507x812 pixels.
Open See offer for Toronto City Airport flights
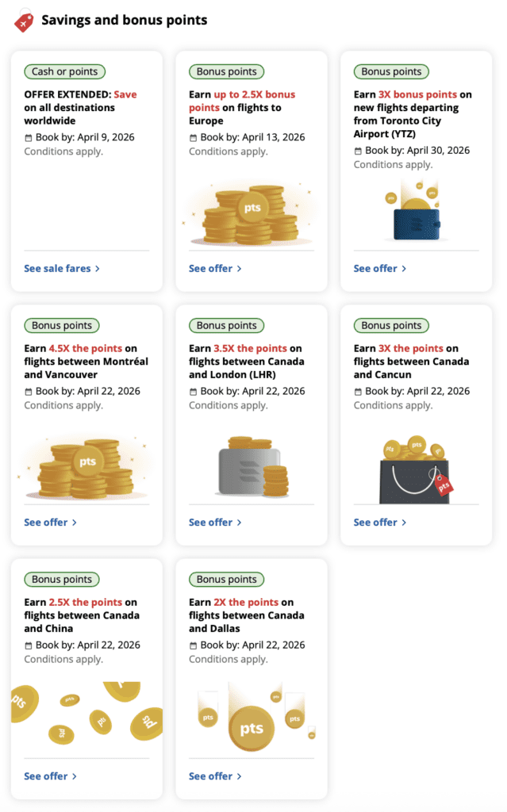(x=380, y=269)
